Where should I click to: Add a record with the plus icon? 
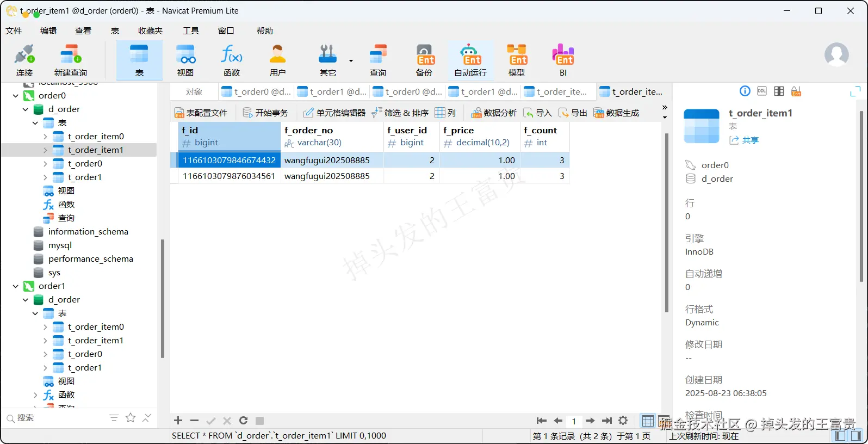(x=178, y=421)
